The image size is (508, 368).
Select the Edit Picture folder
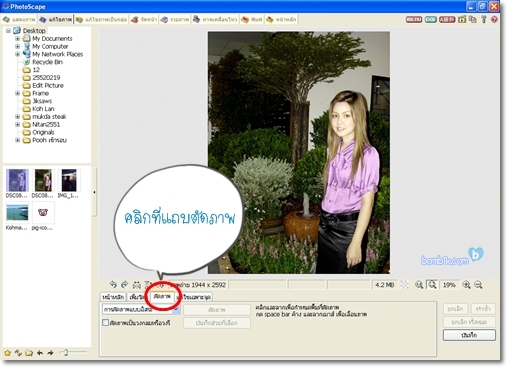(x=48, y=86)
